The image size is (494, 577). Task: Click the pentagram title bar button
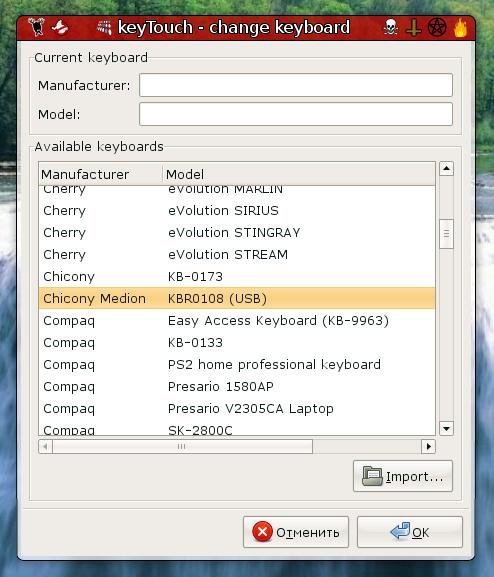click(437, 27)
